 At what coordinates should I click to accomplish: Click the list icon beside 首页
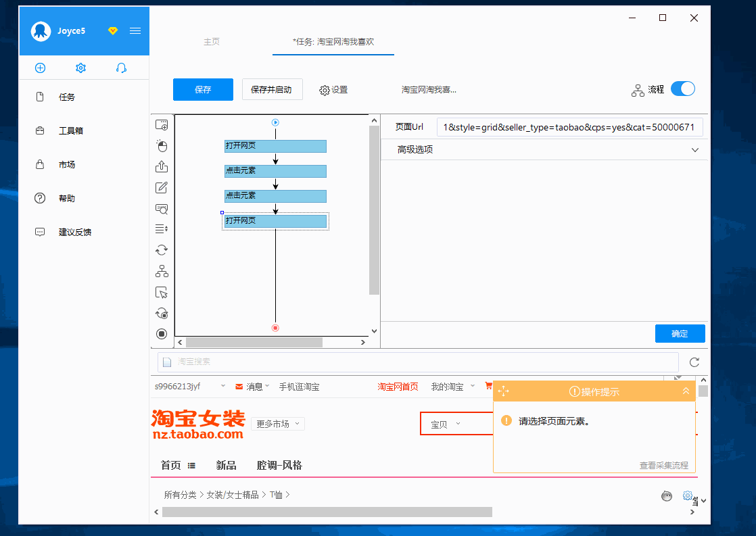tap(191, 466)
